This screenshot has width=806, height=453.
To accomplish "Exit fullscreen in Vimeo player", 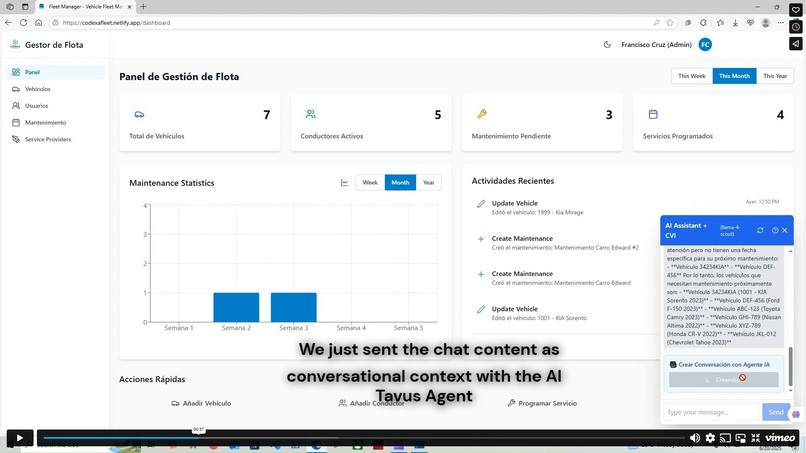I will coord(755,438).
